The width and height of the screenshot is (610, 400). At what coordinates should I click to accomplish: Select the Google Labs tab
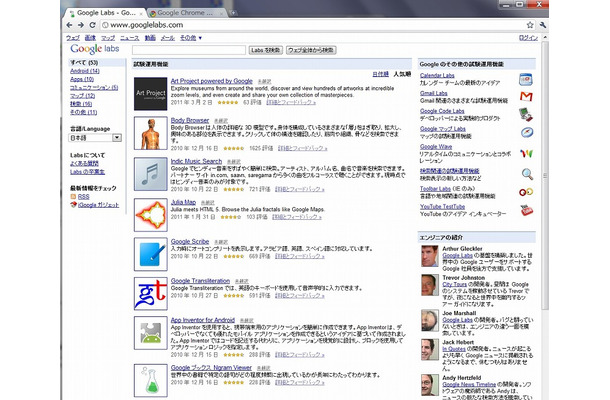(x=106, y=13)
